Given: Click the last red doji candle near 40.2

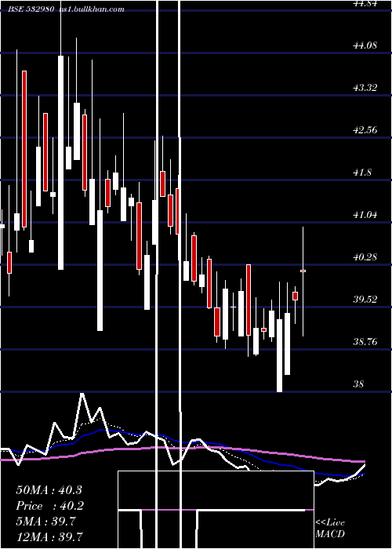Looking at the screenshot, I should [x=303, y=271].
